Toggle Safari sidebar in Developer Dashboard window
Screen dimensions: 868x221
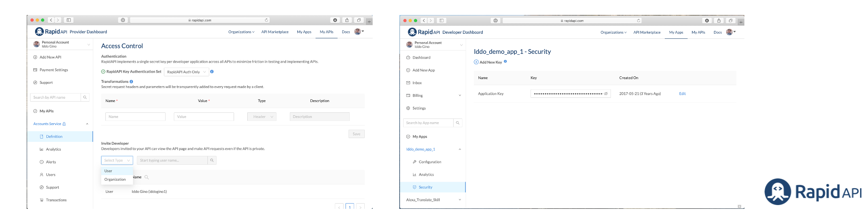click(441, 21)
